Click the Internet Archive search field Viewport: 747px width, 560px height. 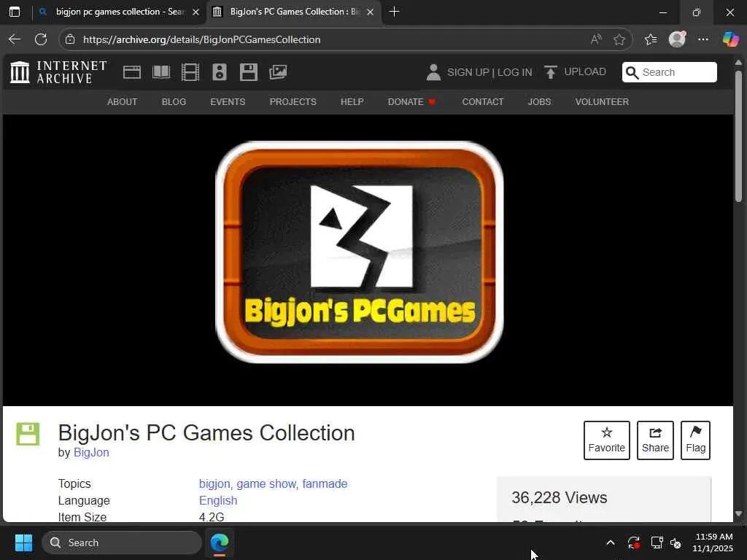(670, 72)
